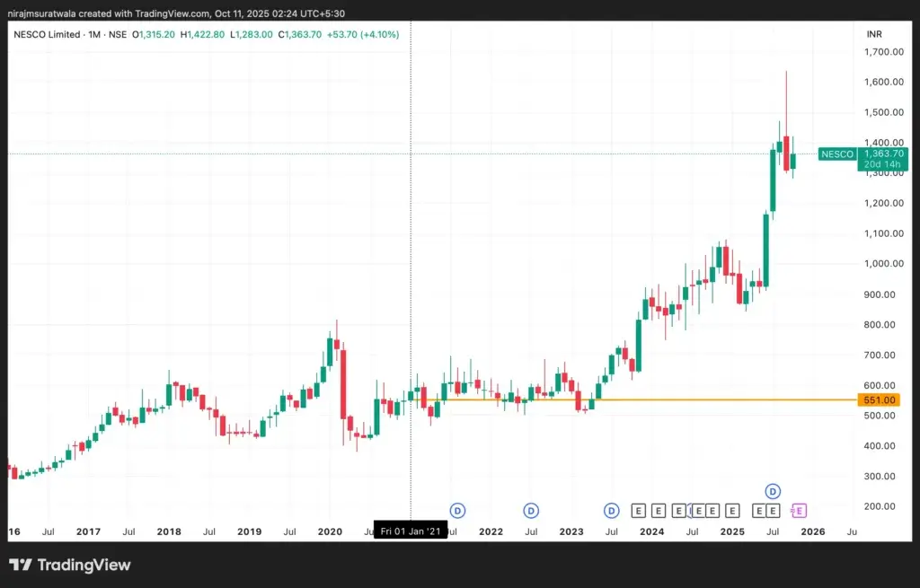Open the first earnings E marker before 2024
This screenshot has width=920, height=588.
[639, 510]
